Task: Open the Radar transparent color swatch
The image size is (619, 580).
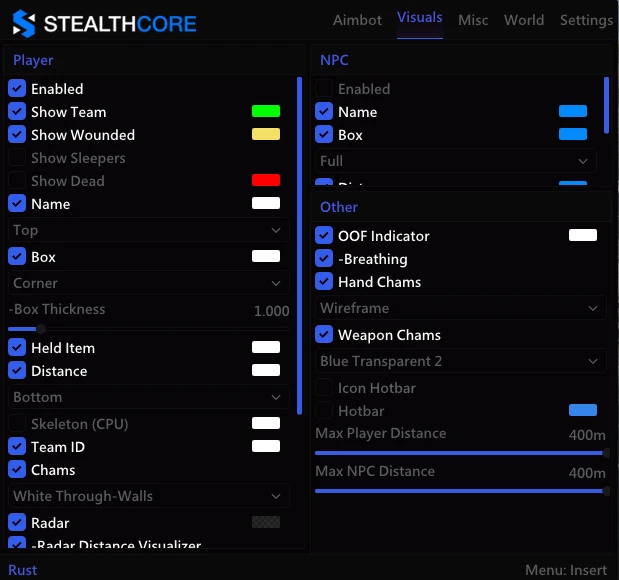Action: click(x=266, y=522)
